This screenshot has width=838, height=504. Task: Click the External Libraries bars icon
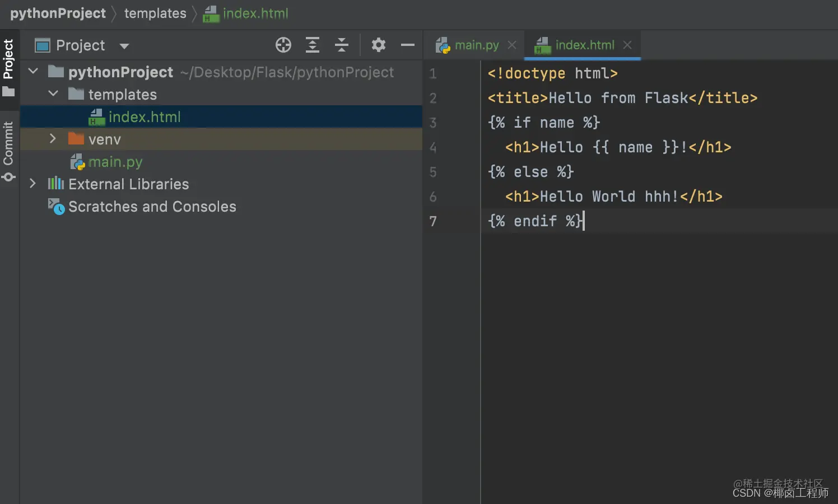tap(56, 183)
